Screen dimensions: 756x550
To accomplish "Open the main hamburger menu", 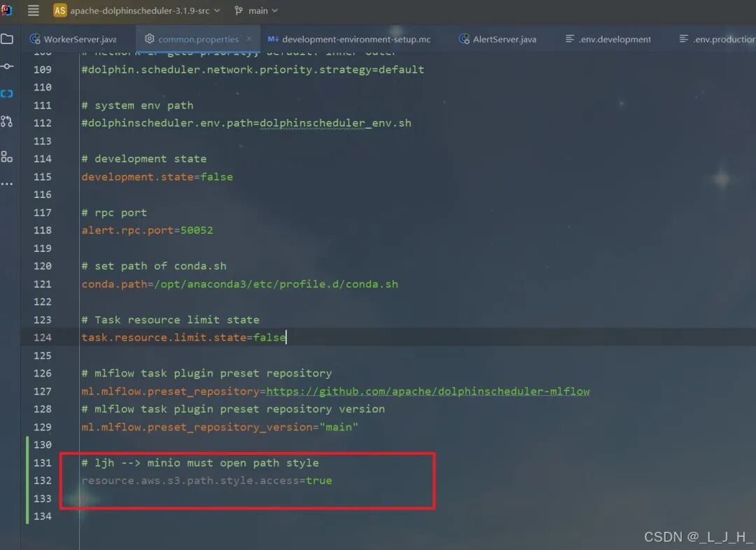I will tap(34, 10).
